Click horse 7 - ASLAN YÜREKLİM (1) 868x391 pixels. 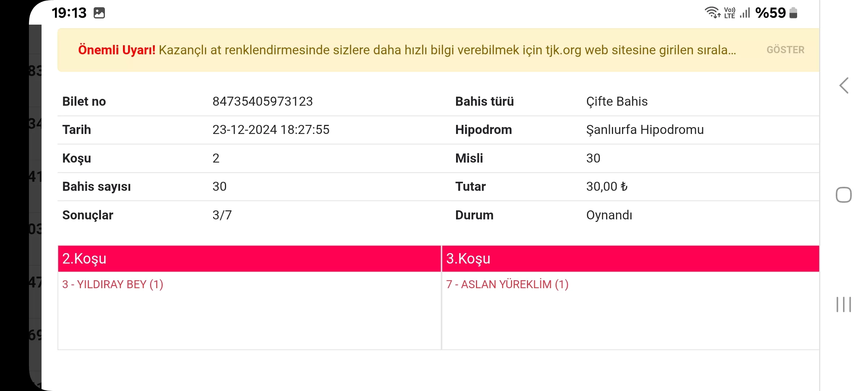[x=507, y=285]
